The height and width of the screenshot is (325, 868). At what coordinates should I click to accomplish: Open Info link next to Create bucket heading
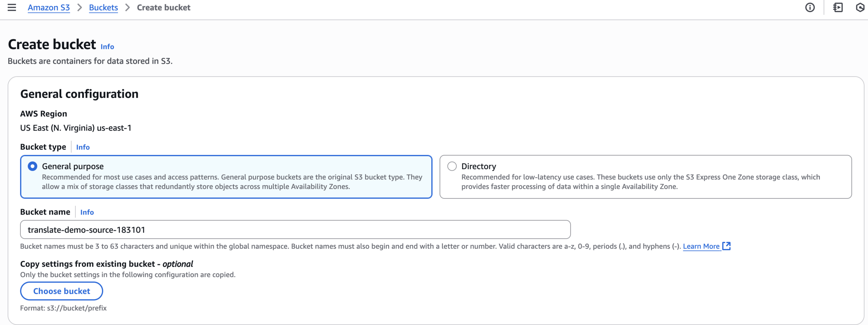pos(107,47)
